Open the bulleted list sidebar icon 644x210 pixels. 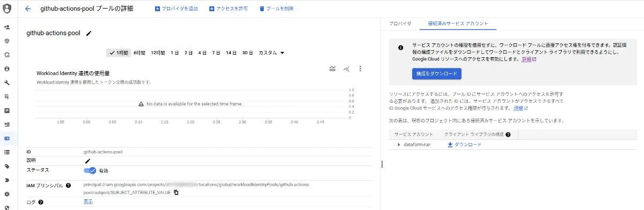click(7, 152)
